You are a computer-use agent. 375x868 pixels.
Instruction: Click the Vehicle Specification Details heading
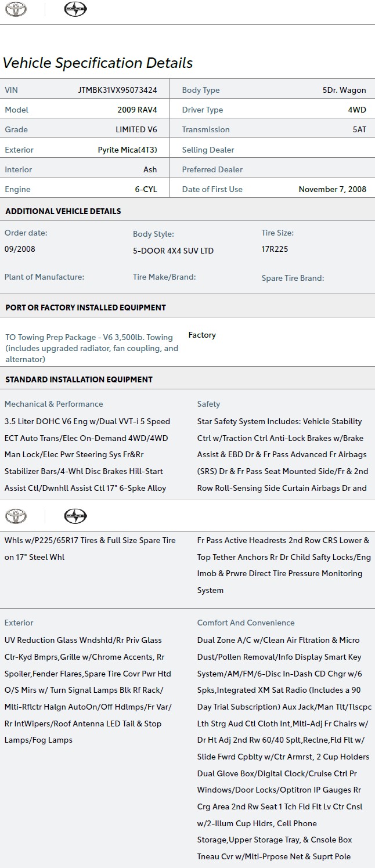point(98,63)
